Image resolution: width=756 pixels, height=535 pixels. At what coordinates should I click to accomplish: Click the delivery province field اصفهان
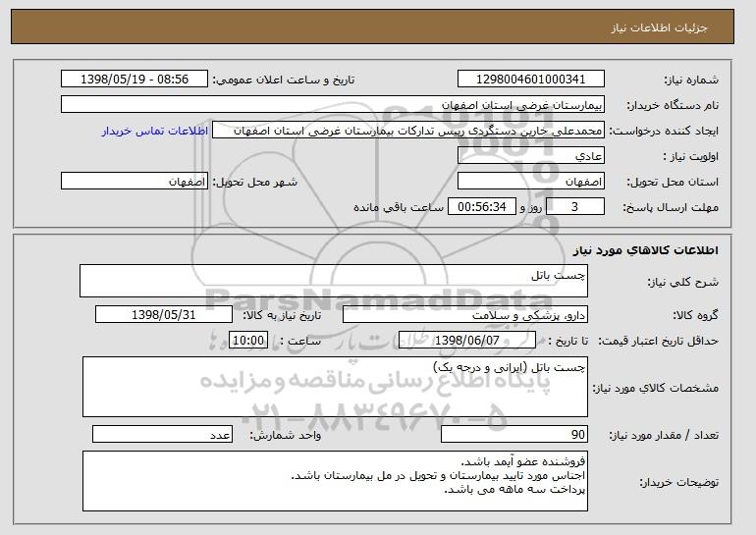tap(531, 182)
